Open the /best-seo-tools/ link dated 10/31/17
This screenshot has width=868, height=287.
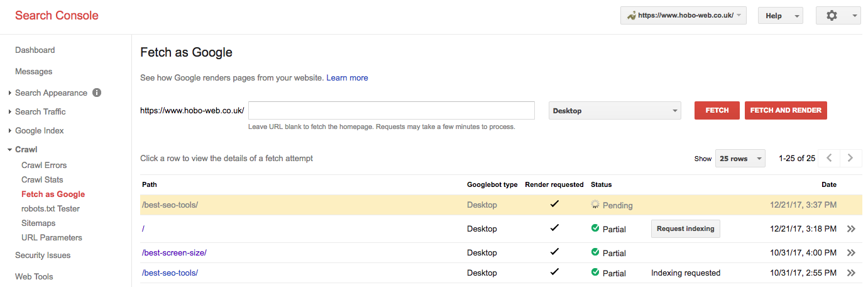[x=170, y=273]
